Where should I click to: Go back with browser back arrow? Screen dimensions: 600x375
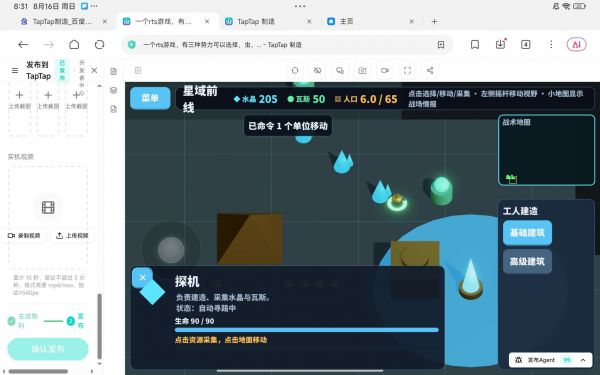[23, 45]
